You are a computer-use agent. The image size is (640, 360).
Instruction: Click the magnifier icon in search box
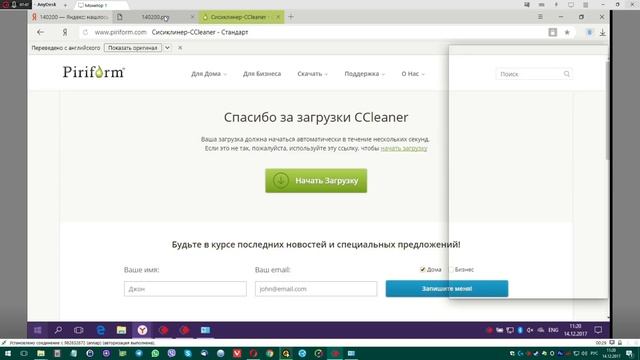(x=567, y=74)
